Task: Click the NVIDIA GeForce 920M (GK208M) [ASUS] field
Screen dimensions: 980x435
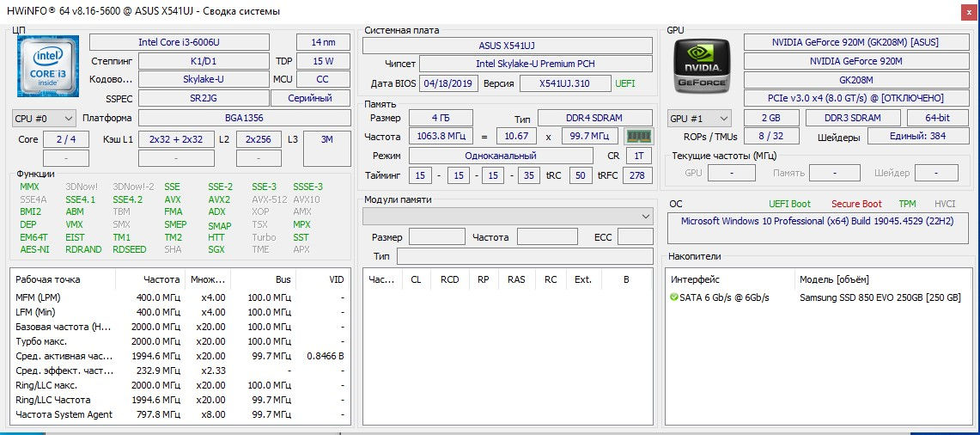Action: click(x=856, y=42)
